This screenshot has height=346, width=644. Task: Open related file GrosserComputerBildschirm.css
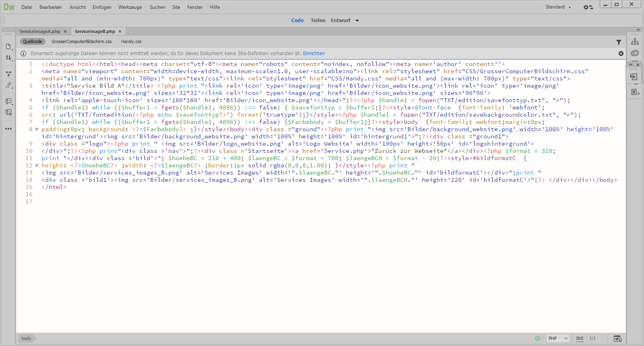tap(82, 41)
